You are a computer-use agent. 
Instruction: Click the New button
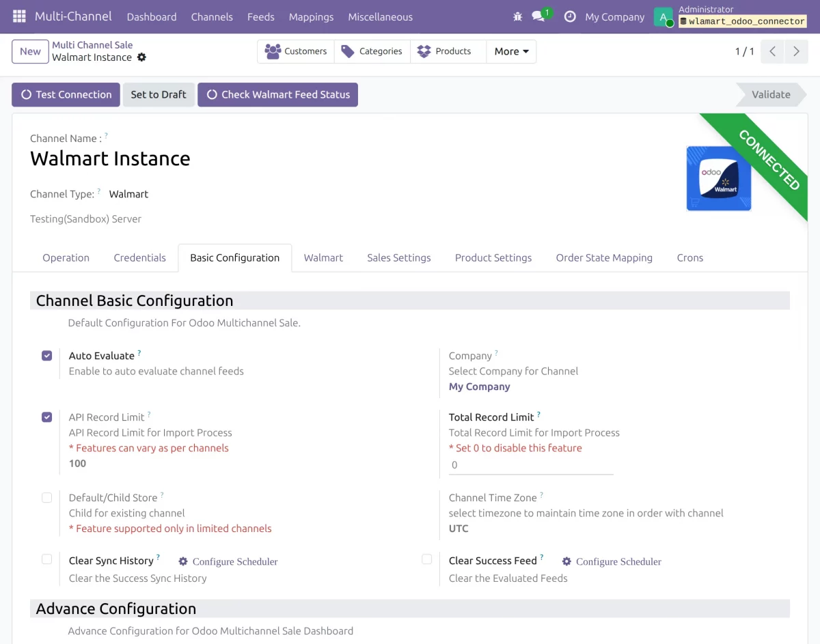[x=30, y=51]
